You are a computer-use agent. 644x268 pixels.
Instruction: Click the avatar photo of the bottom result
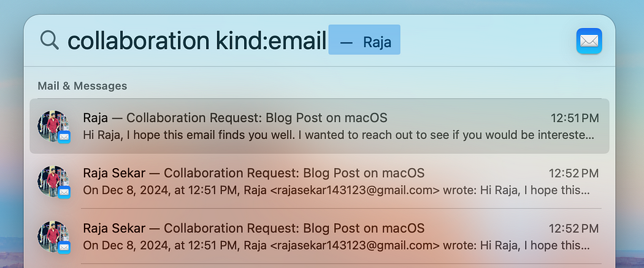click(x=52, y=235)
